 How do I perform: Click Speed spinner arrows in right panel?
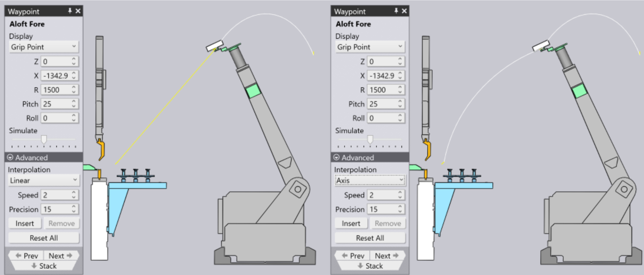(x=400, y=195)
